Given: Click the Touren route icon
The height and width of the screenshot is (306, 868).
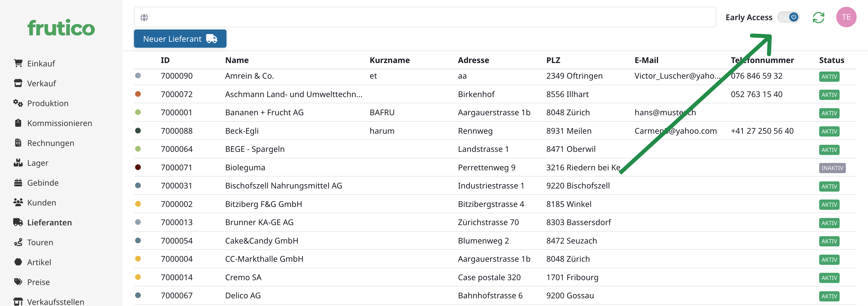Looking at the screenshot, I should [18, 242].
